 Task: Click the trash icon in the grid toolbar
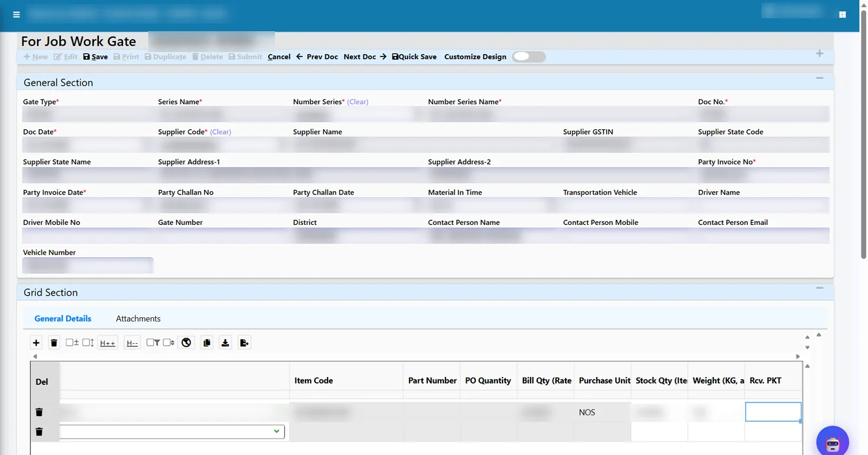54,343
